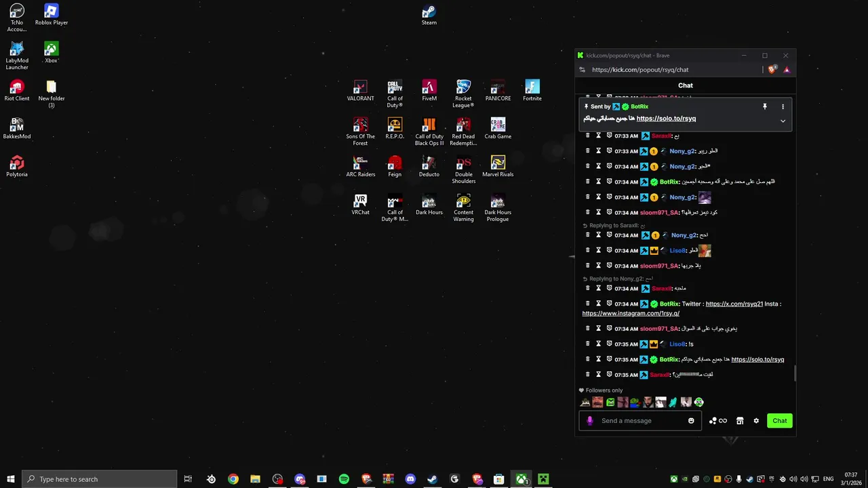Open Discord from the taskbar

(410, 479)
